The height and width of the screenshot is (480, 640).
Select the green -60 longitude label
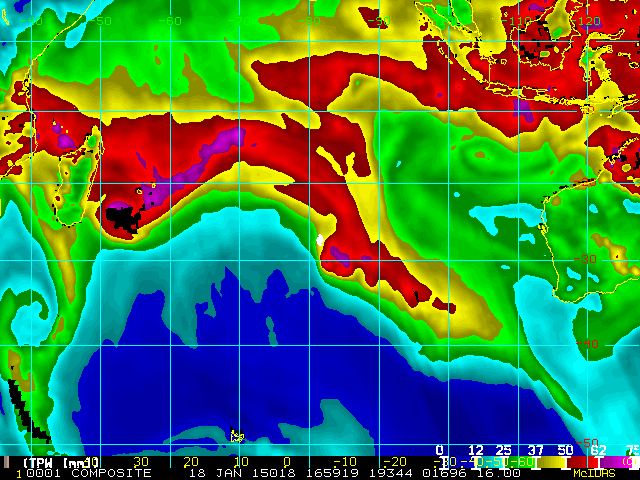coord(170,20)
